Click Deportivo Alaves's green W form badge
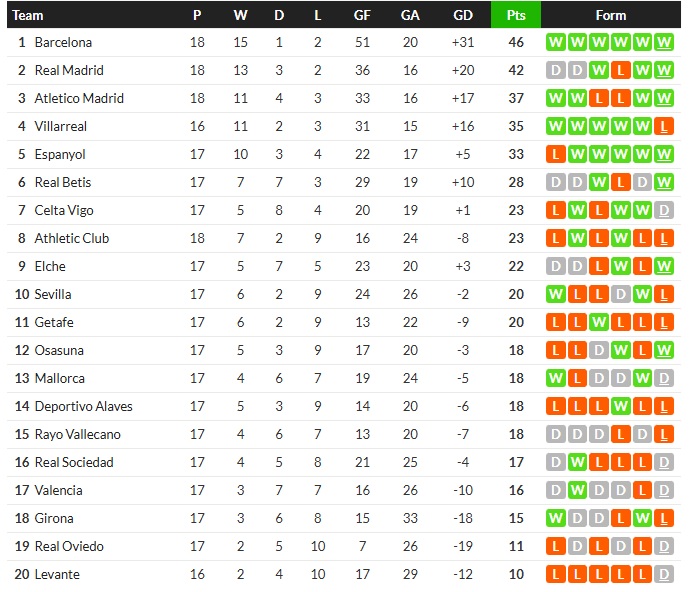 (621, 407)
